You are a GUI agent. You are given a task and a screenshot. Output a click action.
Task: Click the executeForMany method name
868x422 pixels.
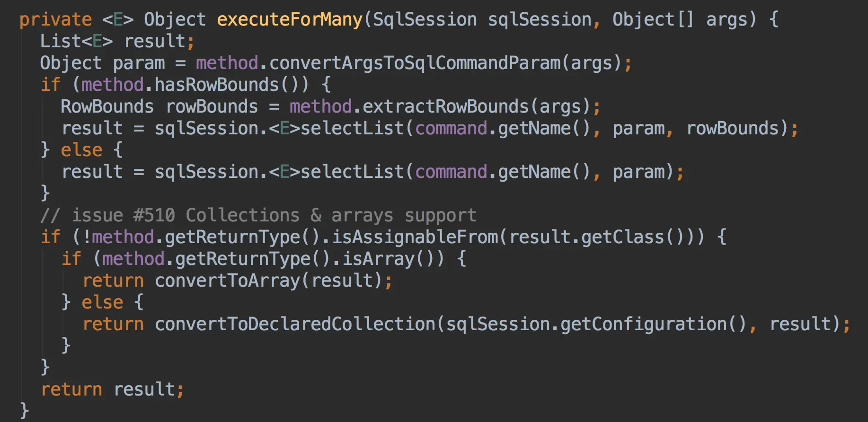tap(289, 19)
